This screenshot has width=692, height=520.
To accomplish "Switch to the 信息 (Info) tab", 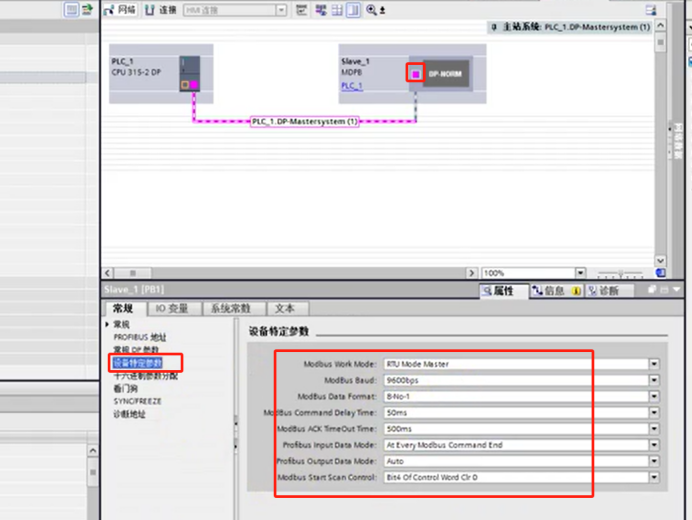I will click(556, 290).
